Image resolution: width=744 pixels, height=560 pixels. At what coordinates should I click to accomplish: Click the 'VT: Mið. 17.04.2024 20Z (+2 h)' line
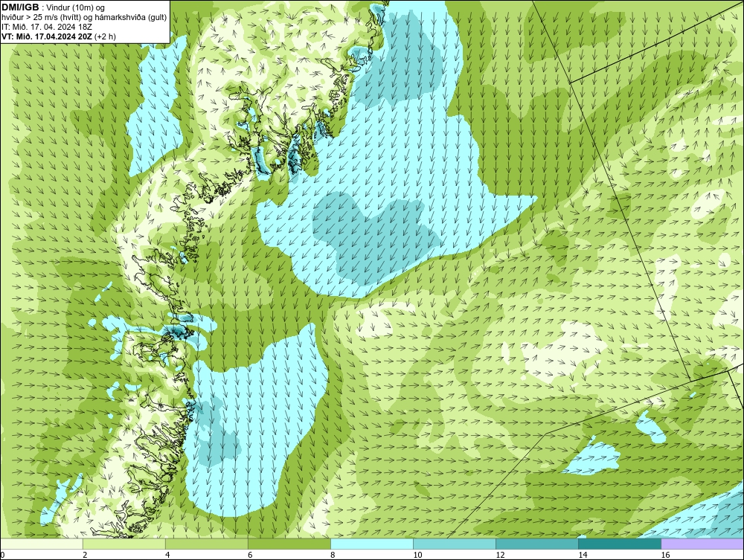pyautogui.click(x=58, y=36)
